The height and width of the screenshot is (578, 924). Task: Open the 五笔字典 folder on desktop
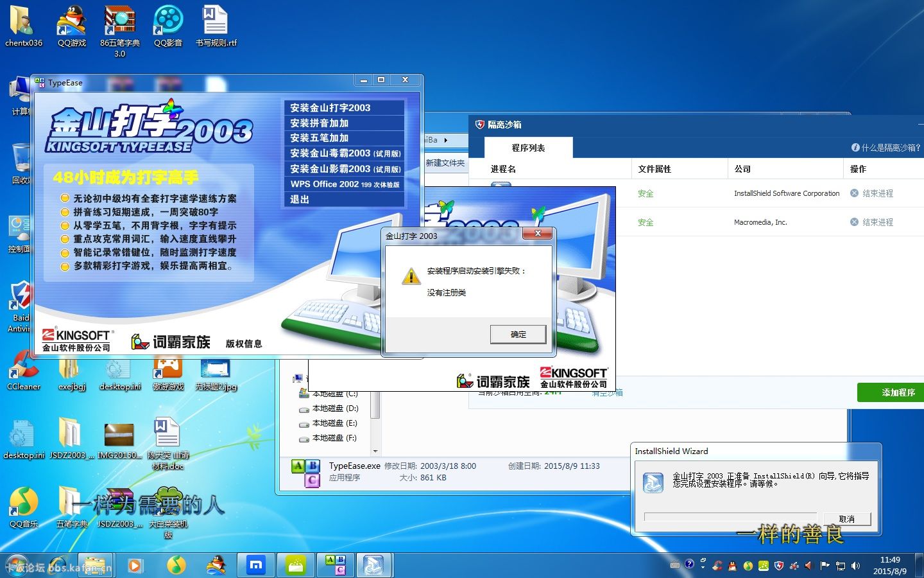click(71, 507)
